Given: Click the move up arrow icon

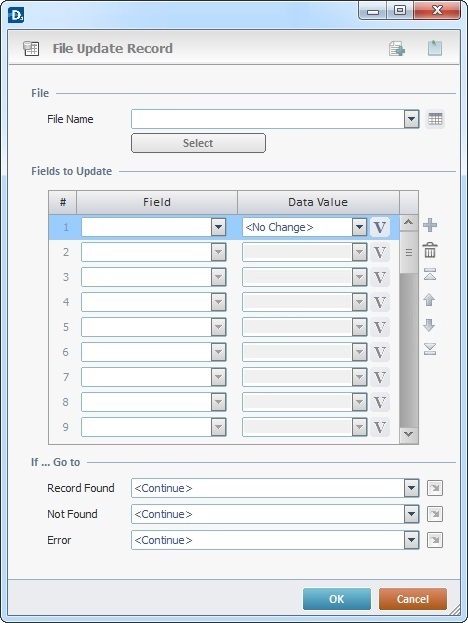Looking at the screenshot, I should (x=429, y=300).
